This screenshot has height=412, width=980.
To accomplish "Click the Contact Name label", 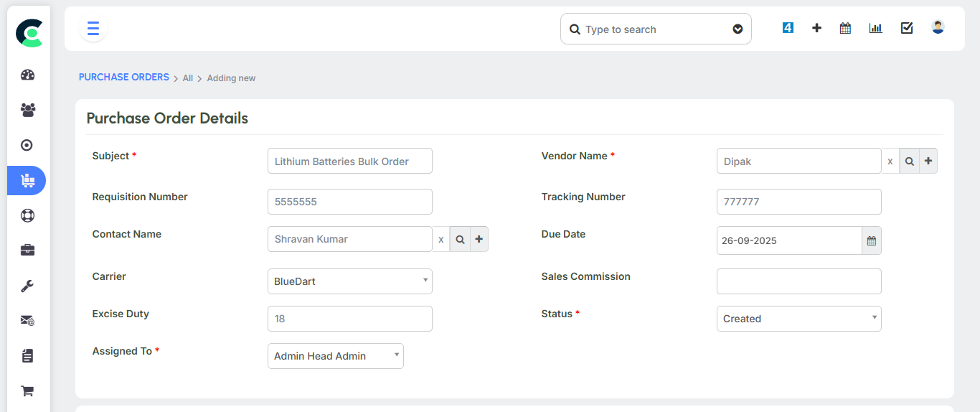I will click(x=127, y=234).
